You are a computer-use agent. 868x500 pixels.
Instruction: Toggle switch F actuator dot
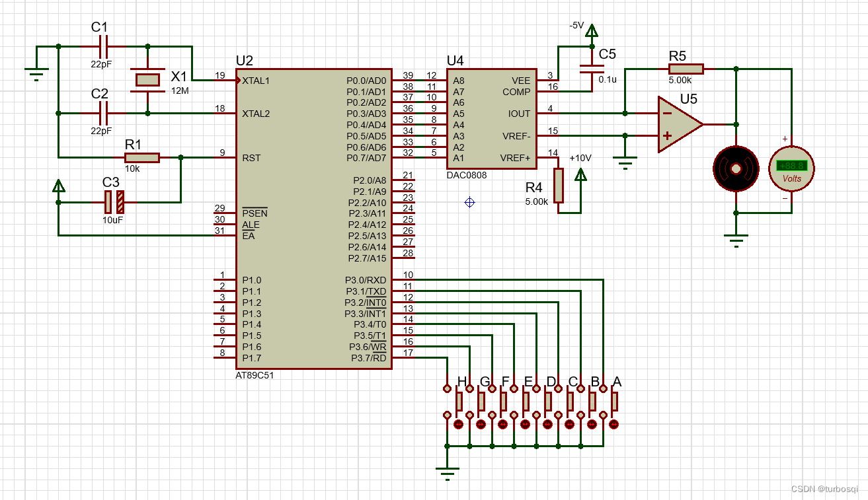coord(502,424)
